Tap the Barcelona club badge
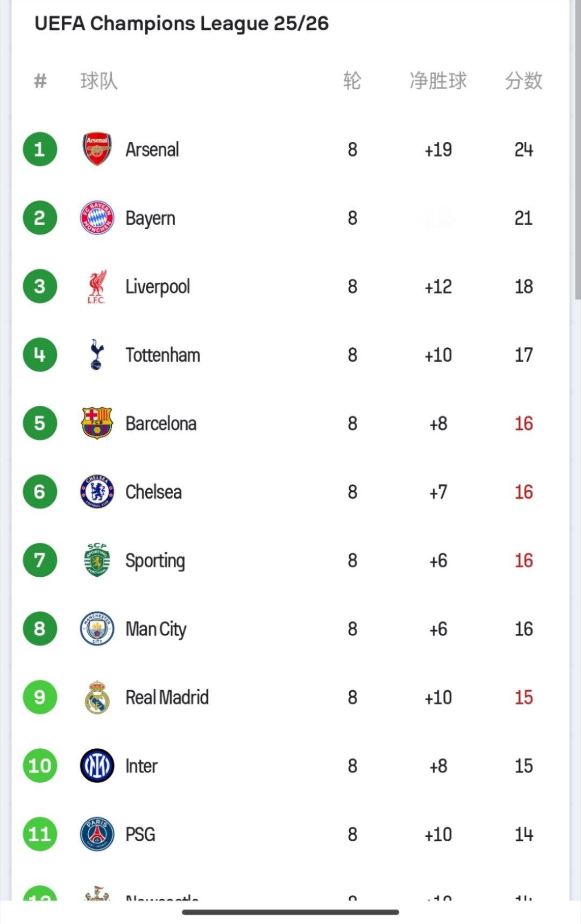This screenshot has height=924, width=581. [x=97, y=424]
